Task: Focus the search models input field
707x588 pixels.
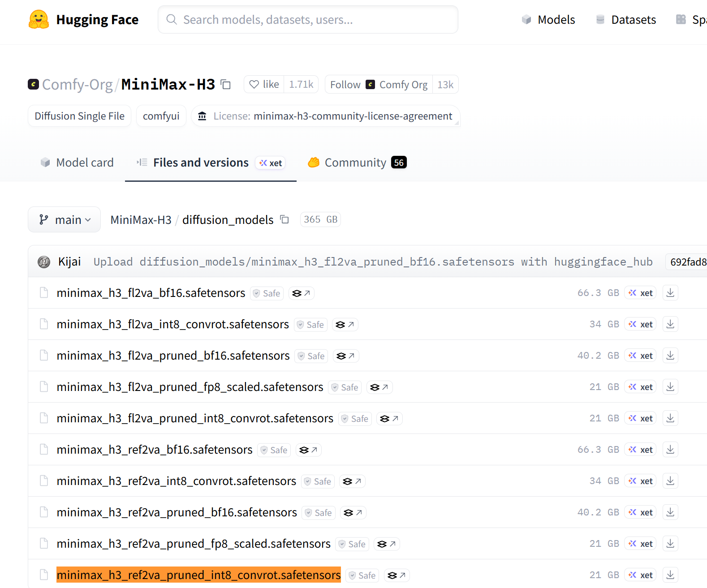Action: (308, 20)
